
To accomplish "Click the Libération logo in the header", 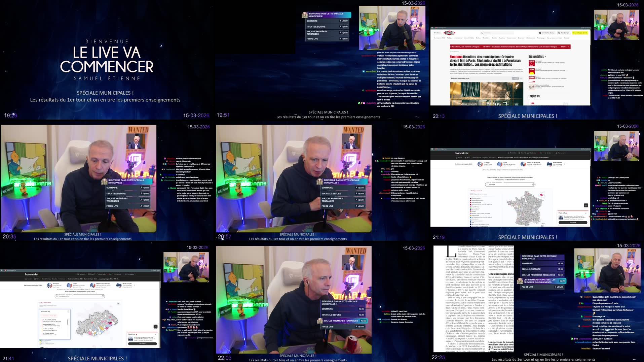I will click(450, 33).
